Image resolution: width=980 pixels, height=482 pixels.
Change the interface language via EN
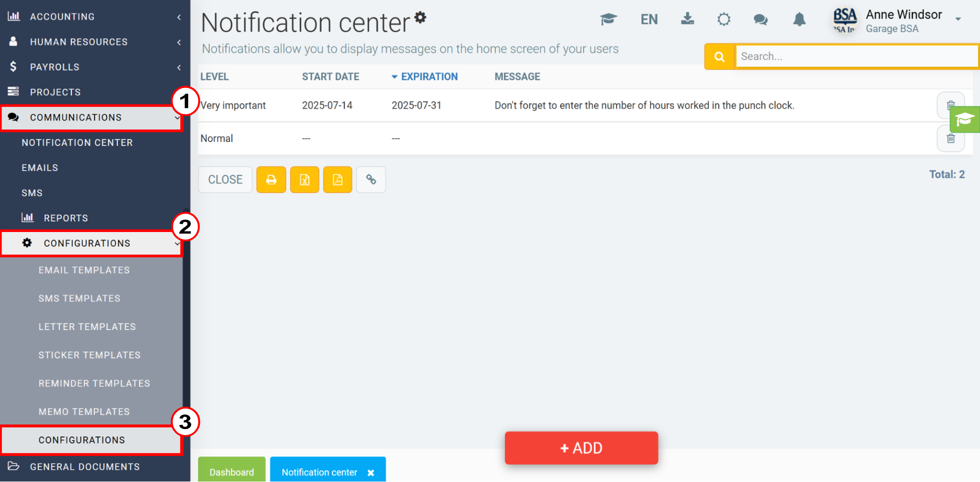[x=649, y=19]
